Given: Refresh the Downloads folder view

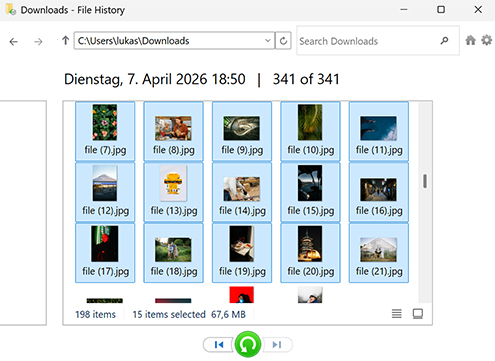Looking at the screenshot, I should (283, 41).
